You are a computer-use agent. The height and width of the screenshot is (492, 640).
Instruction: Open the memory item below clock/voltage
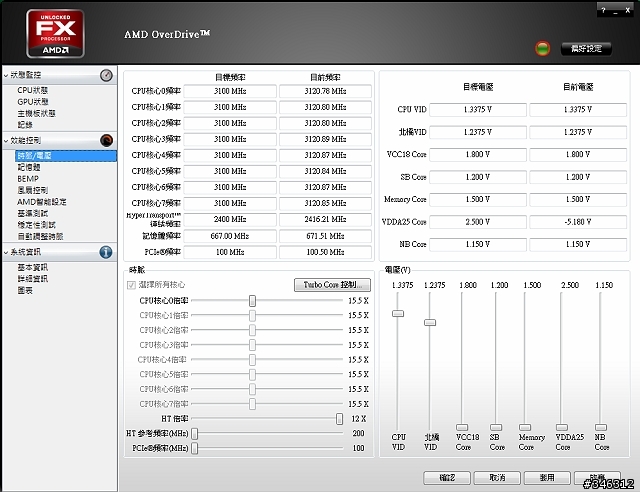pyautogui.click(x=29, y=167)
